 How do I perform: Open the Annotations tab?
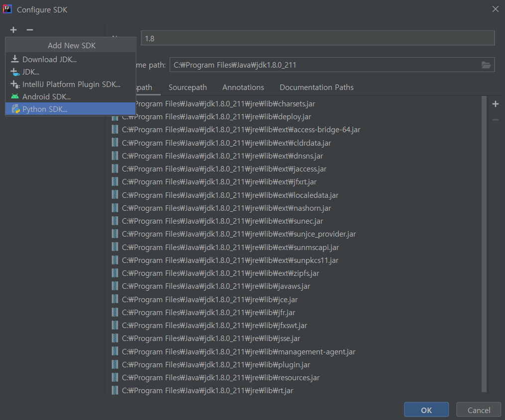pyautogui.click(x=243, y=87)
